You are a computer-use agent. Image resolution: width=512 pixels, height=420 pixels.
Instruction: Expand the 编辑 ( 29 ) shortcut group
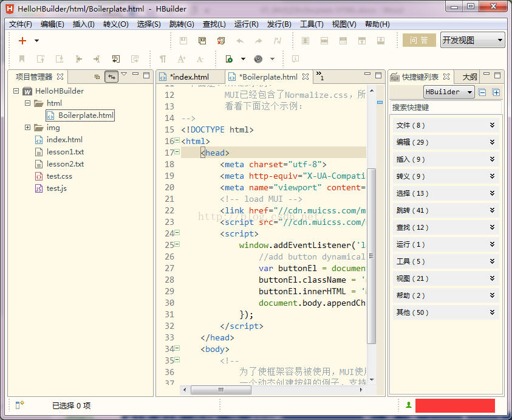tap(446, 142)
